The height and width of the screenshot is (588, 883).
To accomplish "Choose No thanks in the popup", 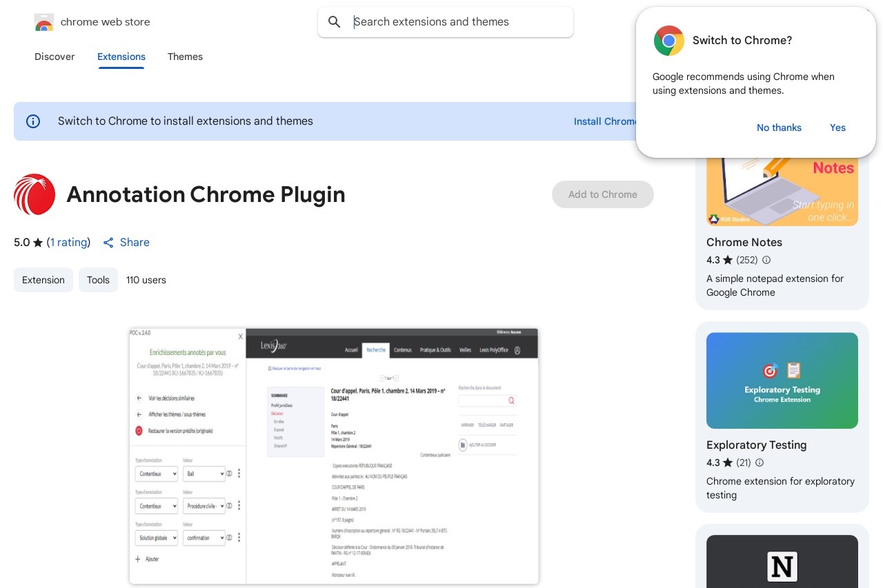I will pyautogui.click(x=779, y=128).
